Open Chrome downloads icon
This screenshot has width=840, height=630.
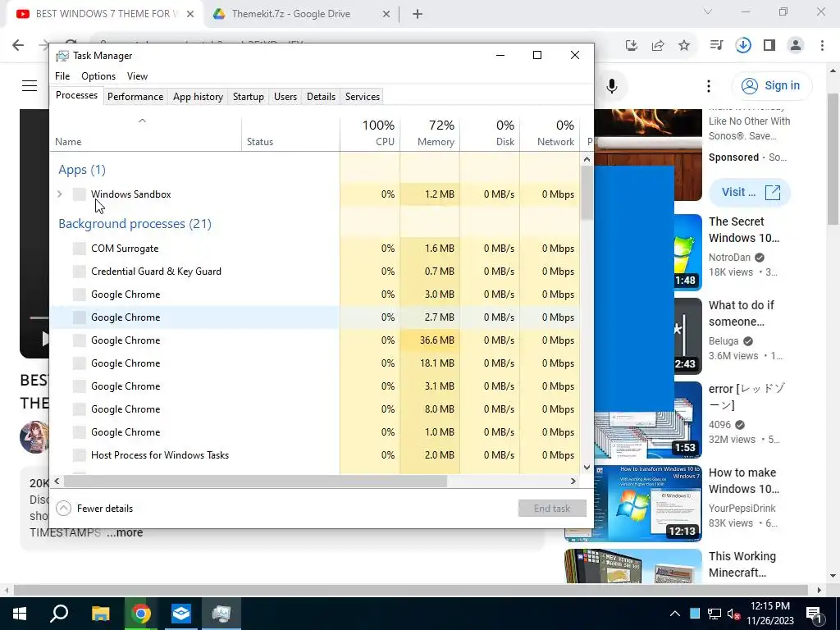tap(743, 46)
